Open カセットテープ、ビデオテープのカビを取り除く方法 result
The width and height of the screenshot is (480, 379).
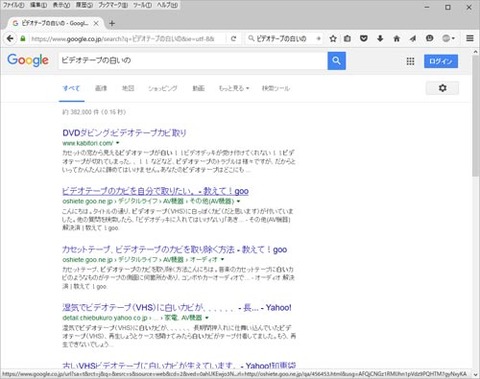(x=175, y=250)
